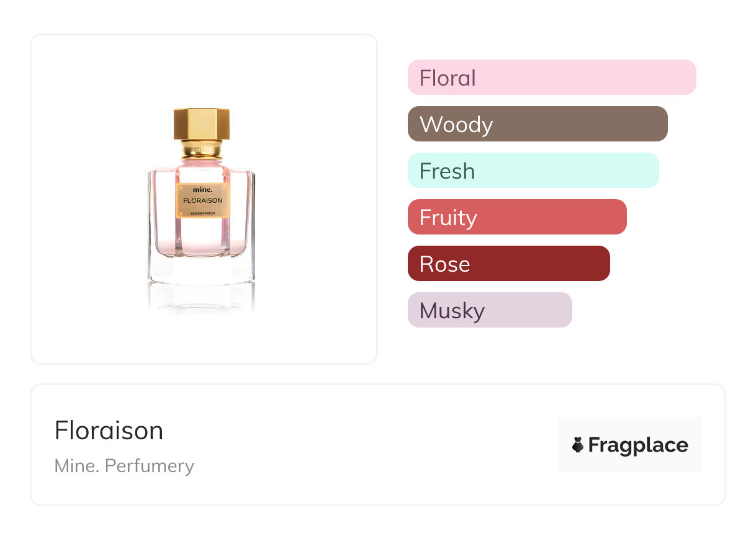Viewport: 756px width, 536px height.
Task: Pick the red Fruity accord bar
Action: (517, 217)
